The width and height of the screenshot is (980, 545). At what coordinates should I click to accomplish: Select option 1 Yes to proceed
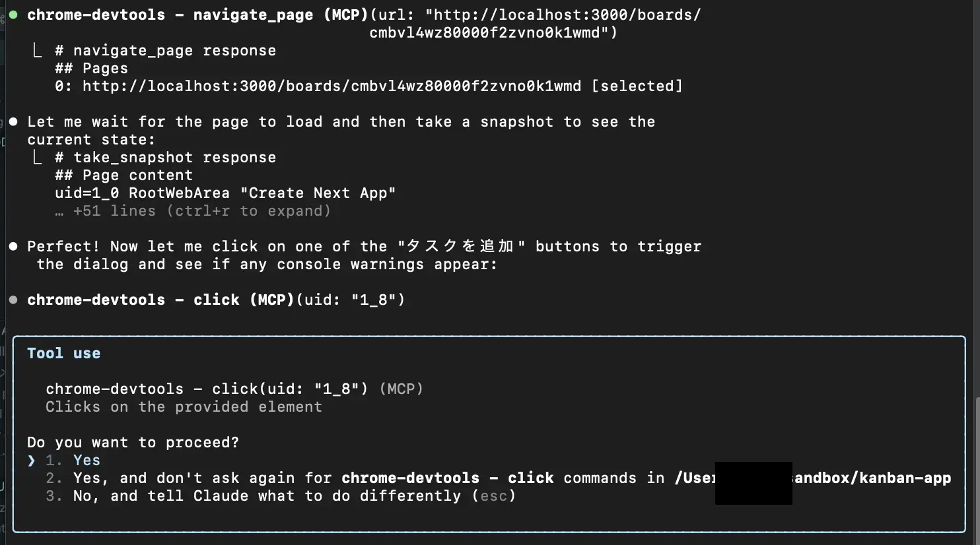pos(73,461)
